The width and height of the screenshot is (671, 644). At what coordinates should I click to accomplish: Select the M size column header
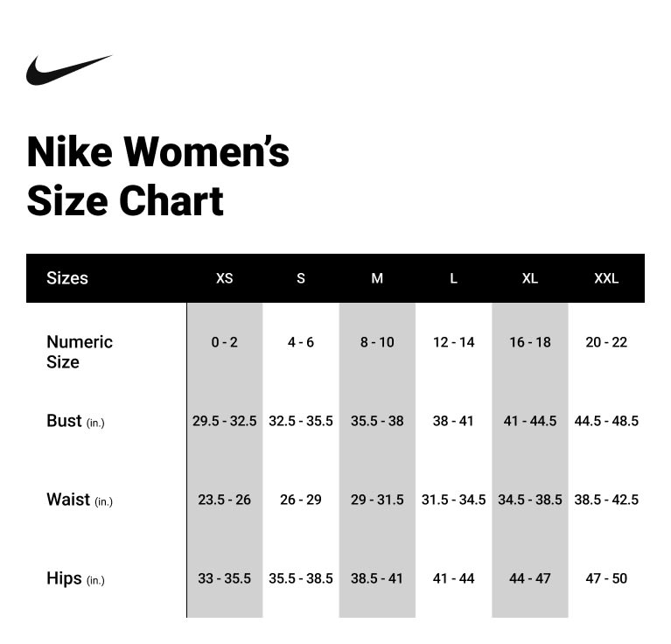pyautogui.click(x=377, y=278)
